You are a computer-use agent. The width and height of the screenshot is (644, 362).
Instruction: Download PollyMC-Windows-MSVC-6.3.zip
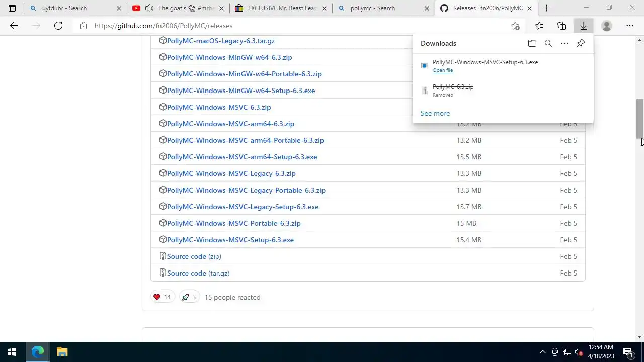pyautogui.click(x=219, y=107)
